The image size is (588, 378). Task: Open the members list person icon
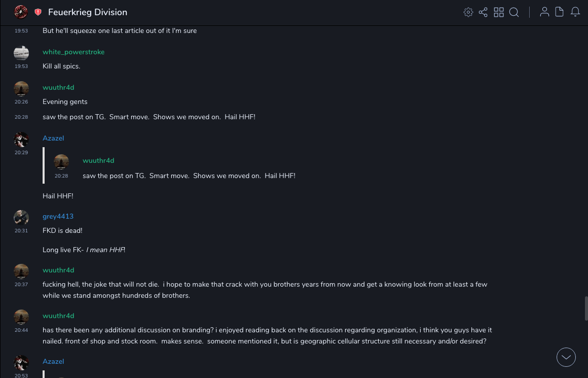[544, 12]
